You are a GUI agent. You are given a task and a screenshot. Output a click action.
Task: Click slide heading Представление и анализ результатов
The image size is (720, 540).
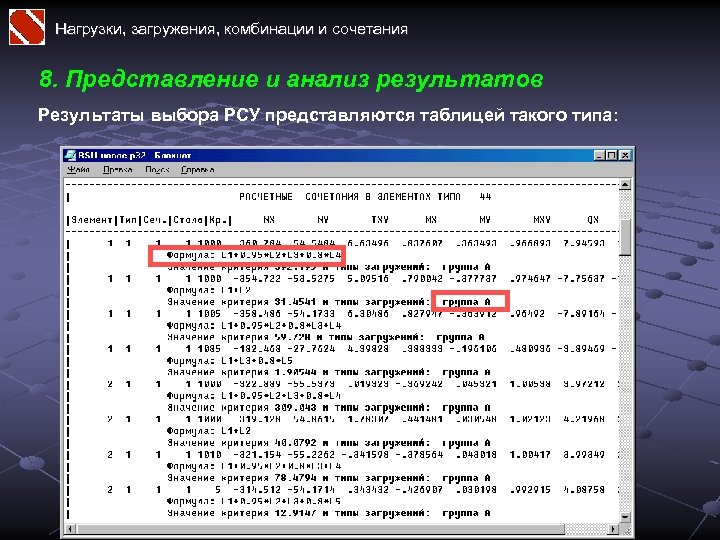[x=291, y=79]
